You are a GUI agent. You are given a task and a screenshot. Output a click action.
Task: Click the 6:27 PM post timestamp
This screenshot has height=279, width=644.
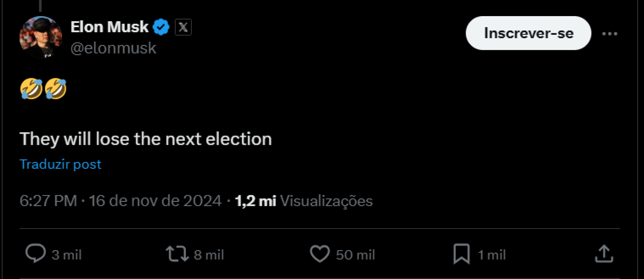pos(48,201)
